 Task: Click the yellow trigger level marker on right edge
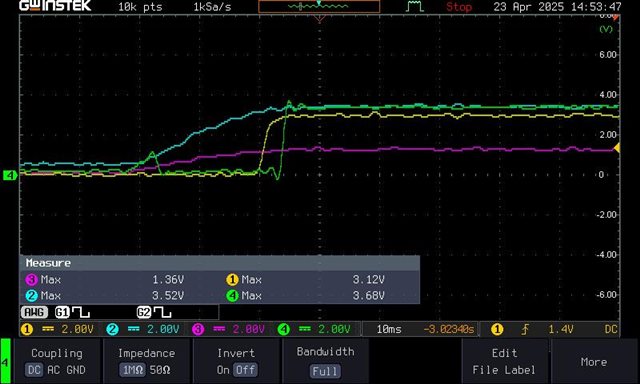click(x=617, y=148)
